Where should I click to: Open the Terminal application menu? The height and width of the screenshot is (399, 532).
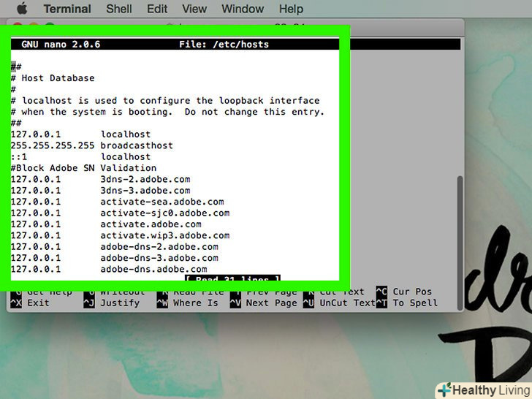(x=67, y=9)
